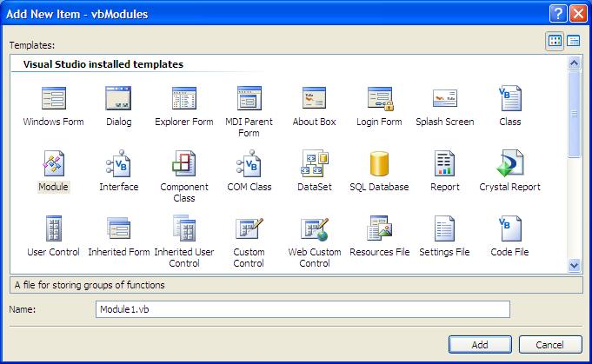
Task: Click the Add button
Action: [480, 345]
